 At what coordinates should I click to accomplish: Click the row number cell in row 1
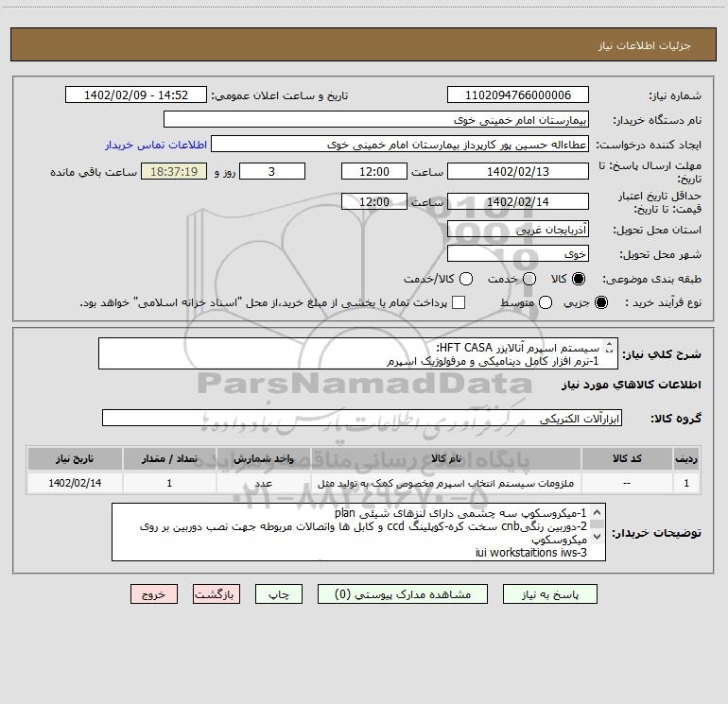coord(686,484)
